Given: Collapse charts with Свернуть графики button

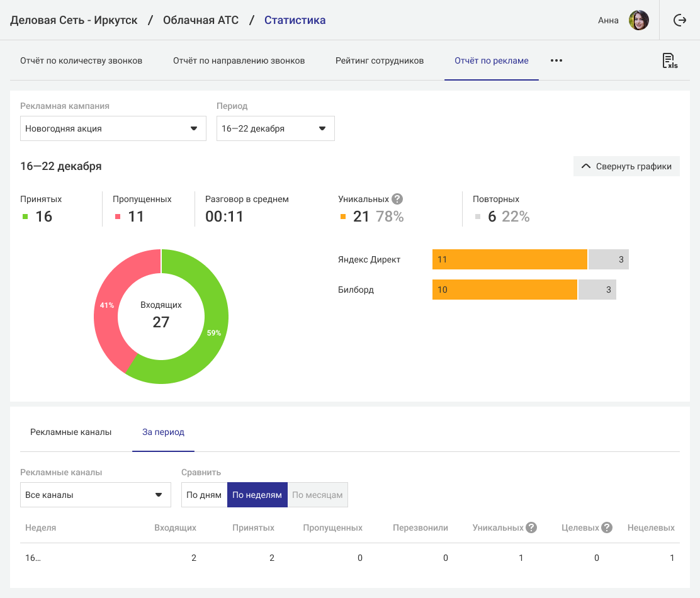Looking at the screenshot, I should pyautogui.click(x=626, y=166).
